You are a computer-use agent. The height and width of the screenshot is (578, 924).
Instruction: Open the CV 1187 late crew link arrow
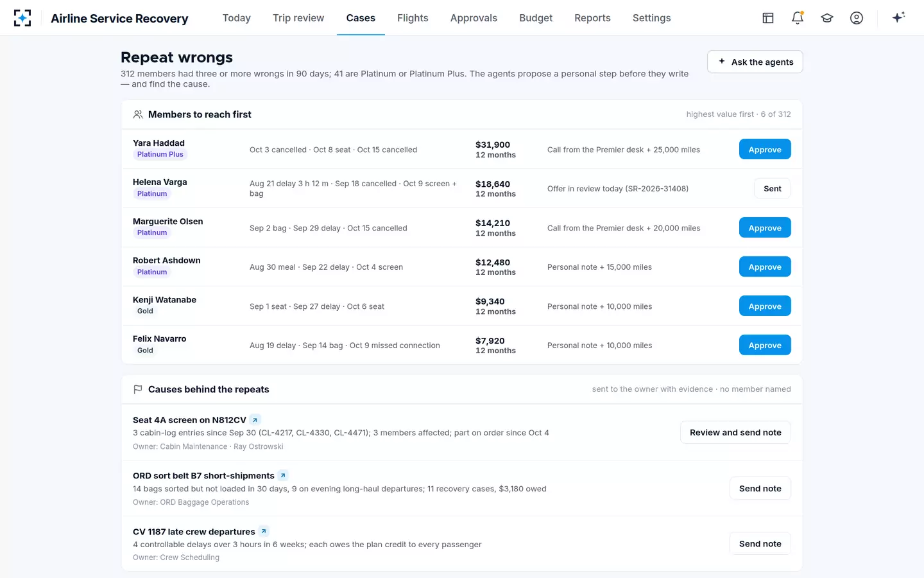point(264,532)
